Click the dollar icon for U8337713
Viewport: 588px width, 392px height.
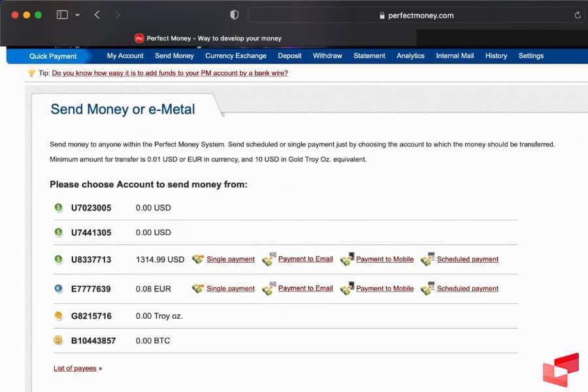tap(59, 259)
